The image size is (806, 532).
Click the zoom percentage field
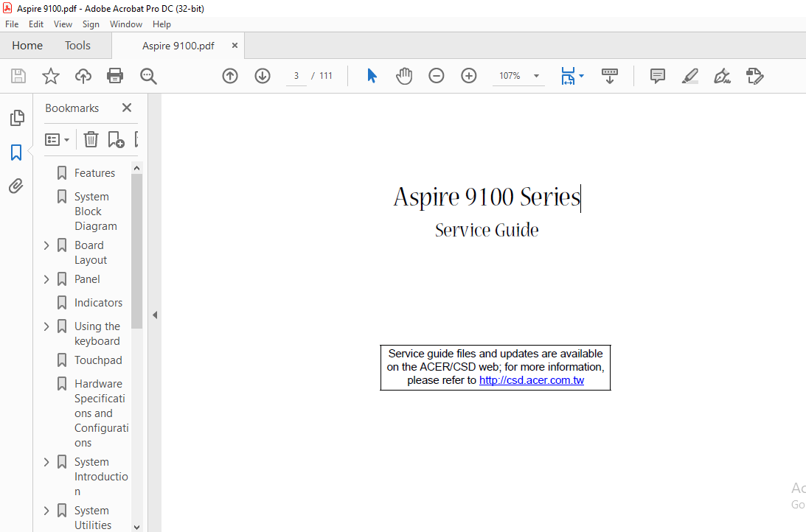pyautogui.click(x=510, y=76)
